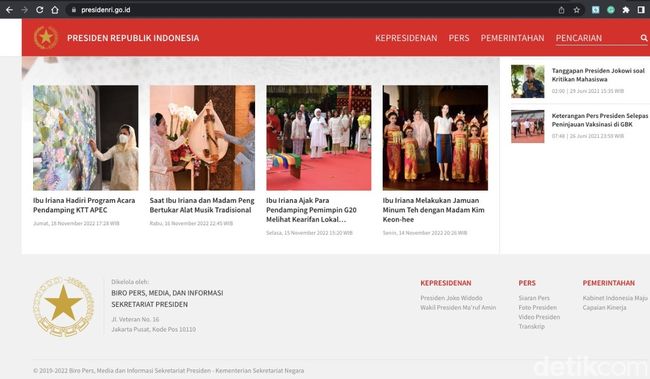Open the share icon in address bar
Viewport: 650px width, 379px height.
561,10
